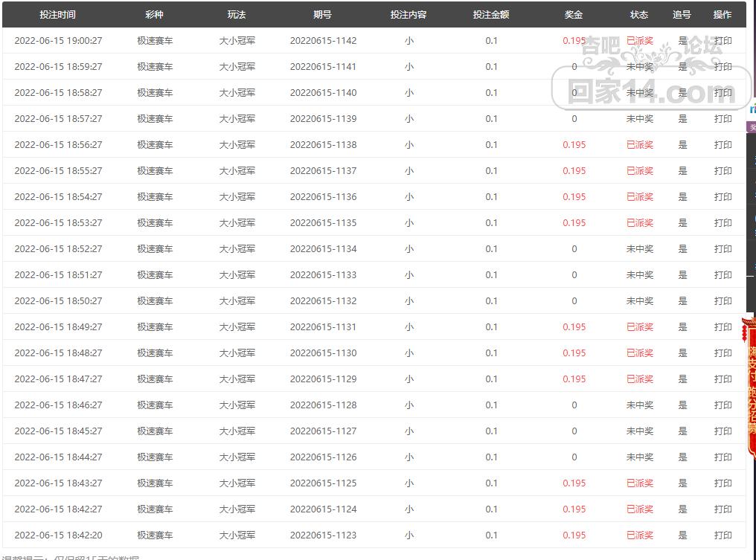
Task: Click the 投注内容 column header
Action: click(409, 14)
